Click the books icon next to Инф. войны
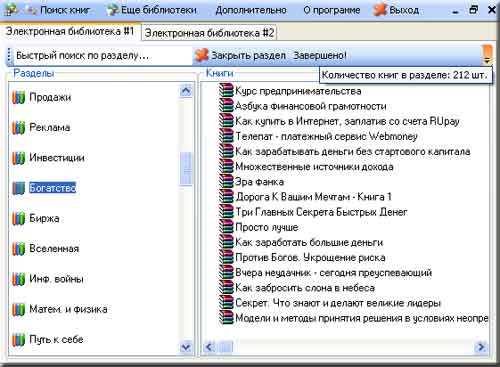The image size is (500, 367). [19, 279]
